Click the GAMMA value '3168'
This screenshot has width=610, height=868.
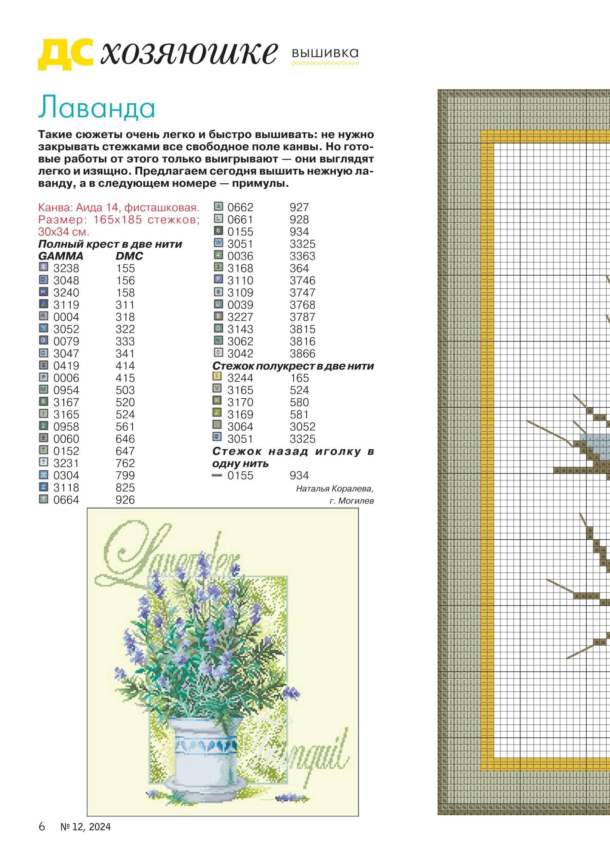click(240, 268)
